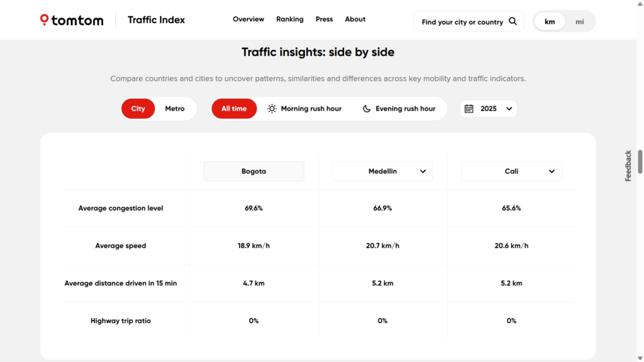The image size is (644, 362).
Task: Click the calendar icon beside 2025
Action: [x=469, y=109]
